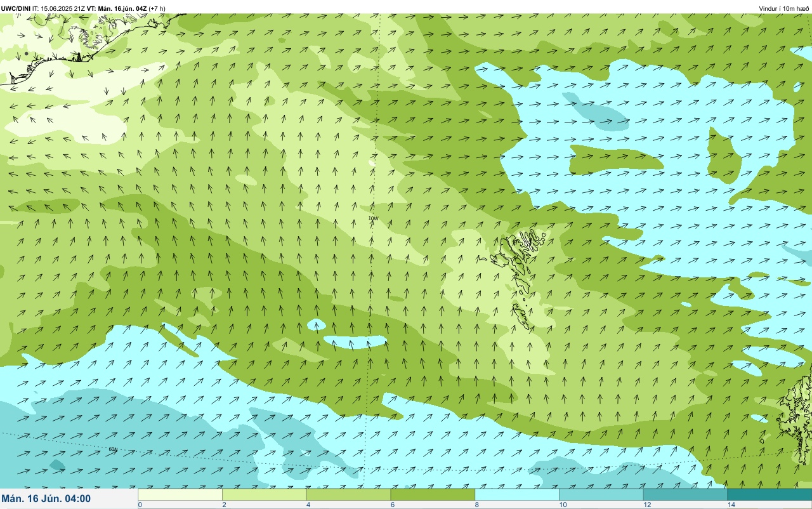Click the '10W' meridian label
The image size is (812, 509).
(373, 218)
